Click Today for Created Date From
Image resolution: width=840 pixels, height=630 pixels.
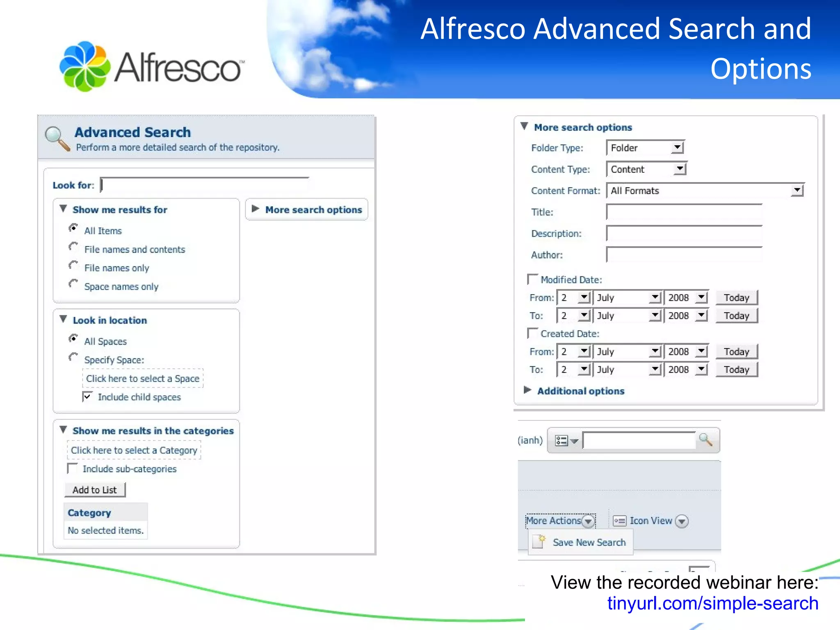pos(736,352)
